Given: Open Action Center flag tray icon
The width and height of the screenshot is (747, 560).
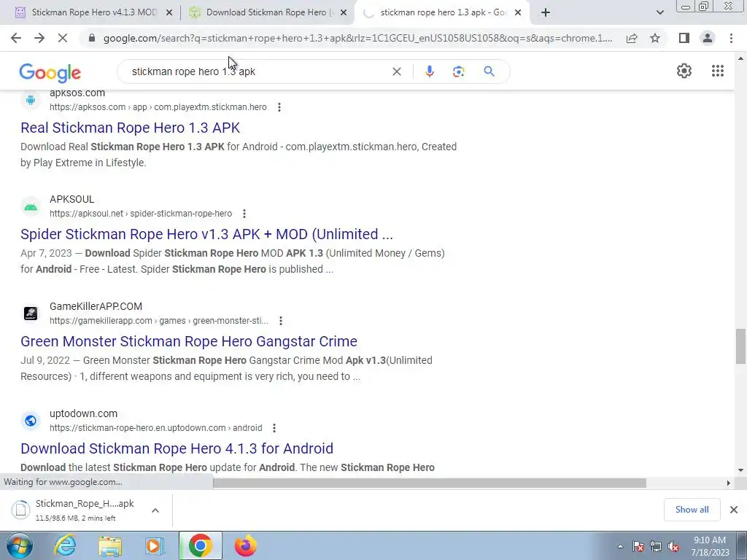Looking at the screenshot, I should [638, 547].
